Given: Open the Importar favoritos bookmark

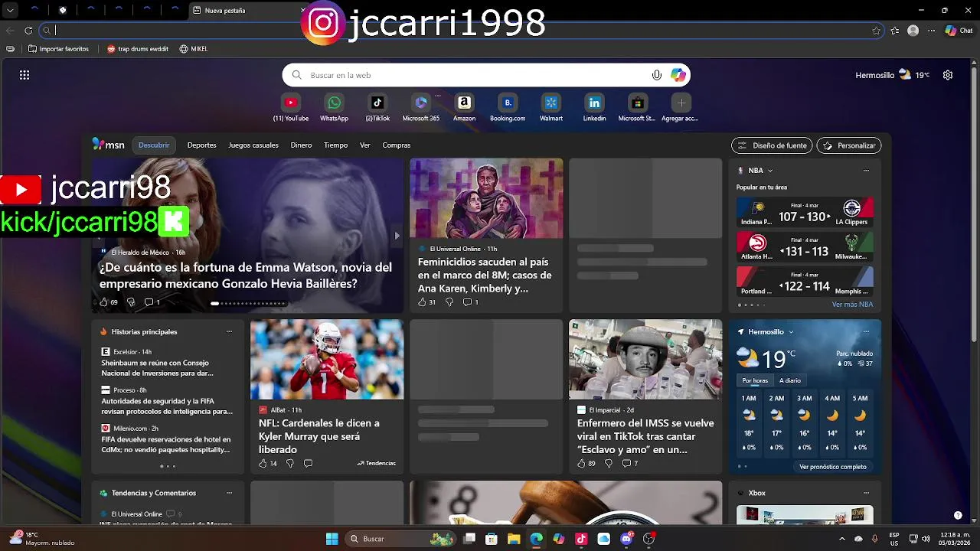Looking at the screenshot, I should click(x=58, y=49).
